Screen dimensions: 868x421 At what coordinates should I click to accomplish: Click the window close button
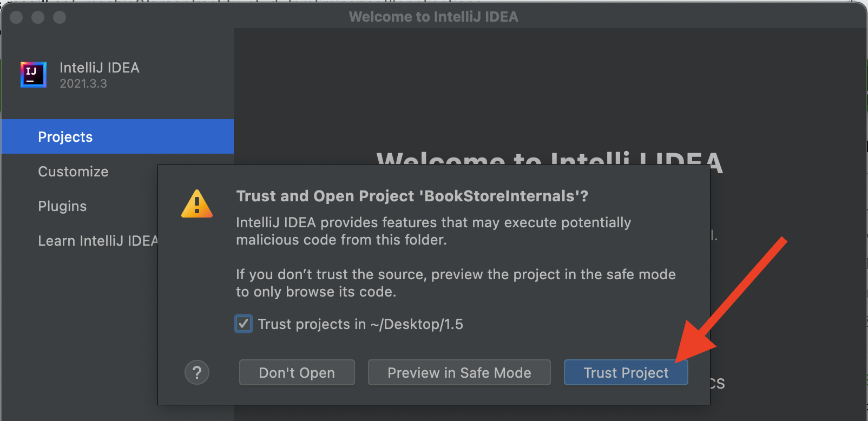coord(16,17)
